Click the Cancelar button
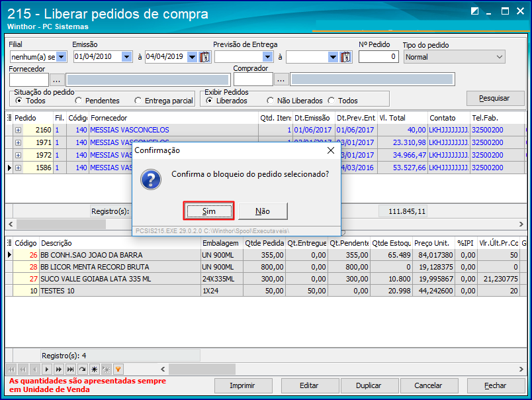532x400 pixels. pos(429,385)
